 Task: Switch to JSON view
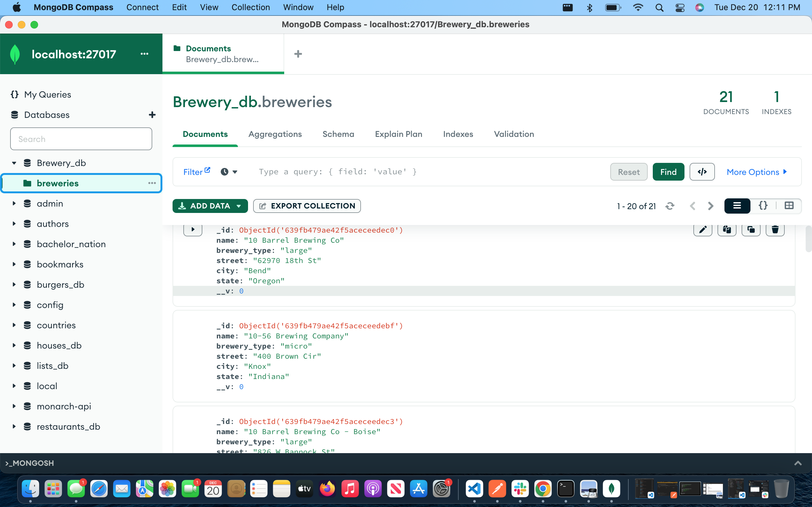click(x=763, y=206)
